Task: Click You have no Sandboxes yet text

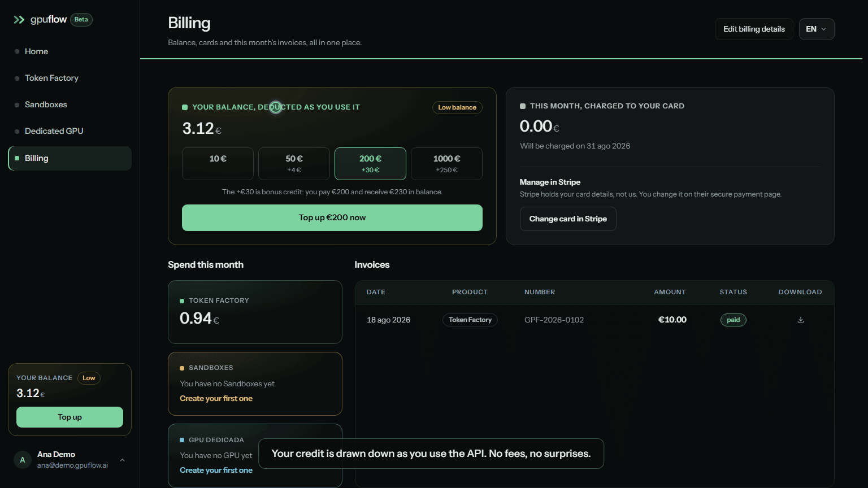Action: click(227, 384)
